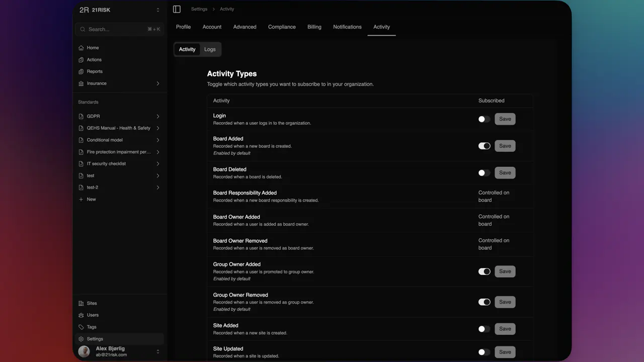
Task: Switch to the Logs tab
Action: click(x=210, y=49)
